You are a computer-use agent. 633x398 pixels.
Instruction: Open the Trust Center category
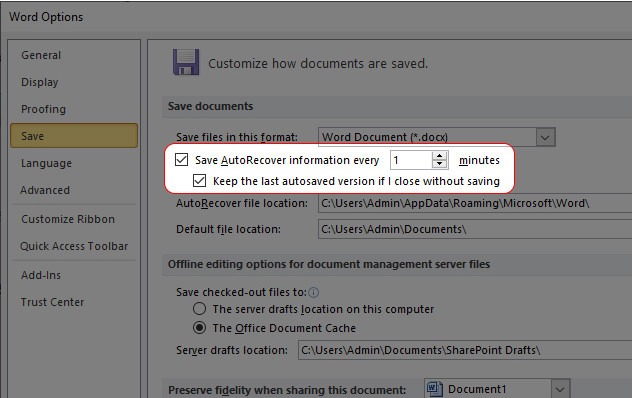(52, 302)
